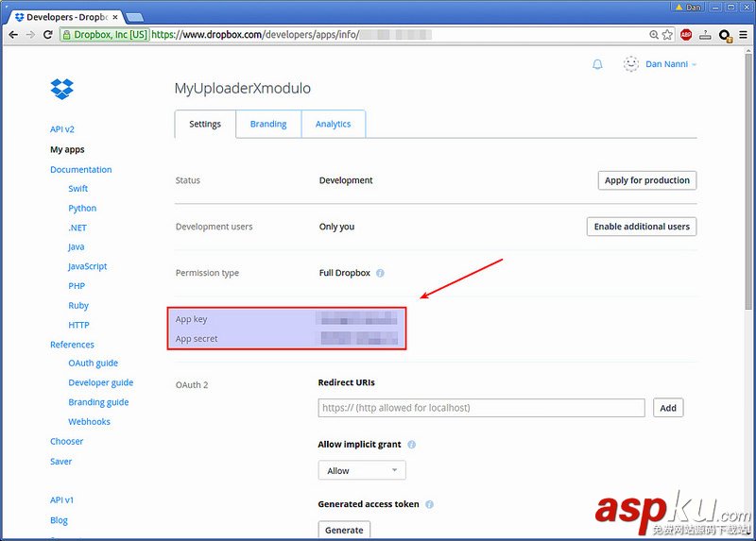Open Ruby documentation link
Image resolution: width=756 pixels, height=541 pixels.
tap(78, 305)
